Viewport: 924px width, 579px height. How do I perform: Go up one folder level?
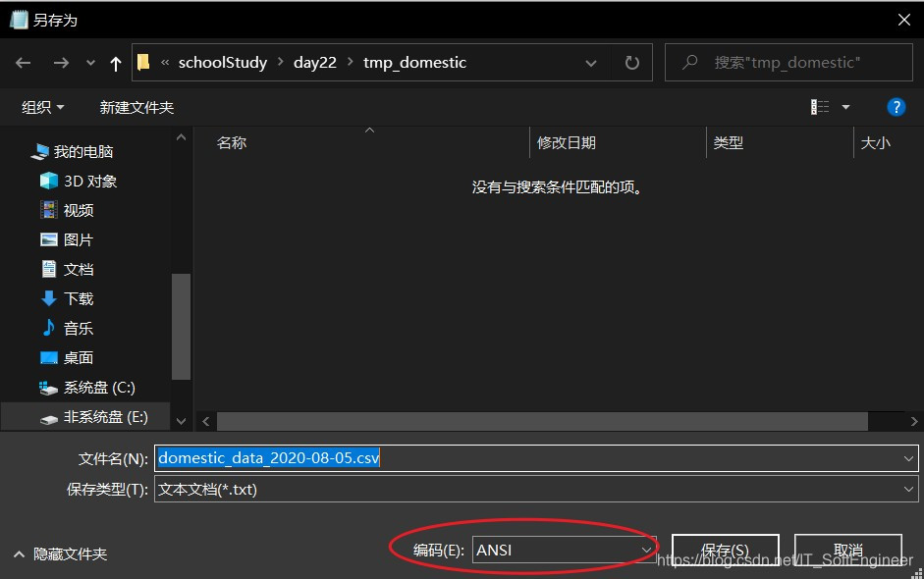(116, 63)
